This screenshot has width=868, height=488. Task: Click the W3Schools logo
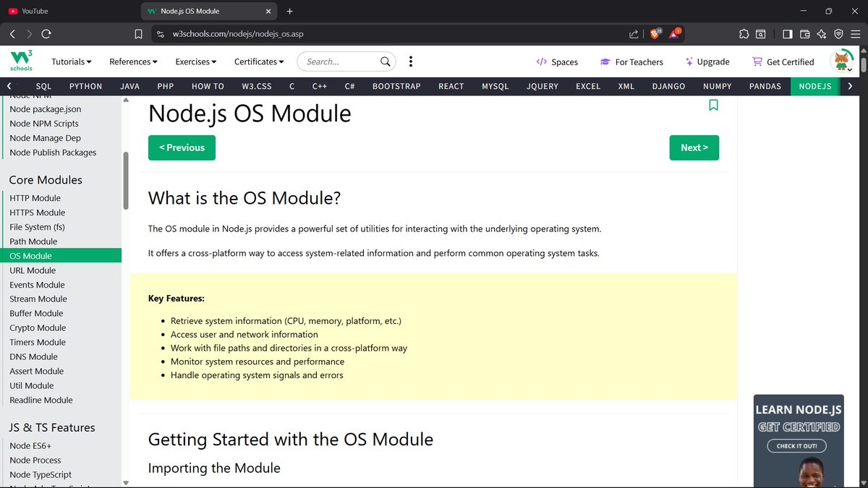click(x=20, y=61)
